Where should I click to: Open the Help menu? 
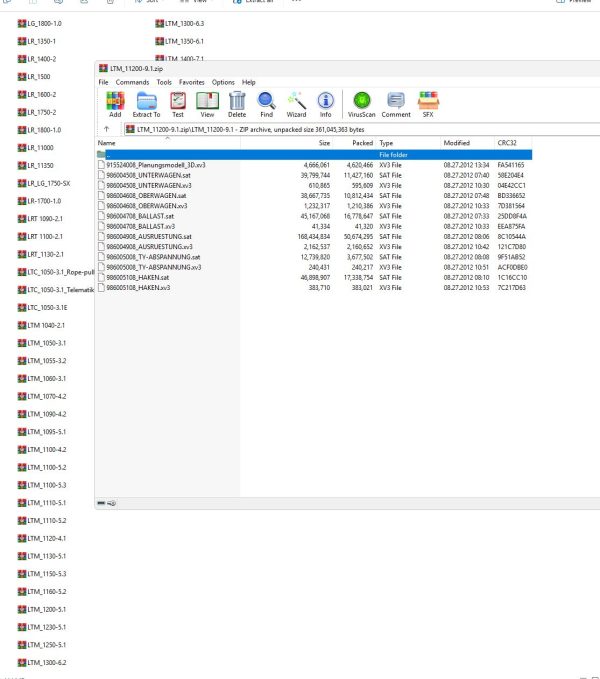[248, 82]
